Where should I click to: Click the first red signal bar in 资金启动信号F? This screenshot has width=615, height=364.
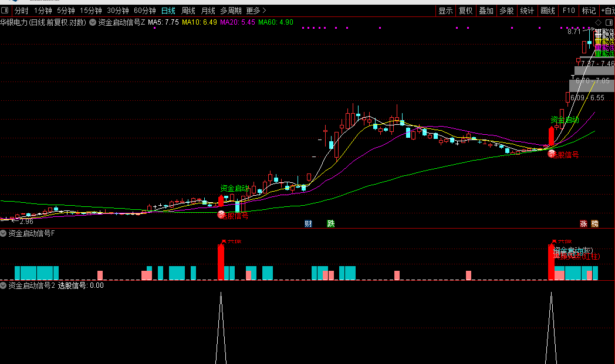click(221, 262)
